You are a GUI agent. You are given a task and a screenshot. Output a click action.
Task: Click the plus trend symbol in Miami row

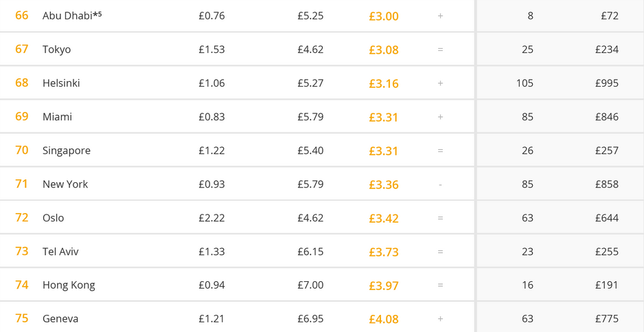coord(440,117)
